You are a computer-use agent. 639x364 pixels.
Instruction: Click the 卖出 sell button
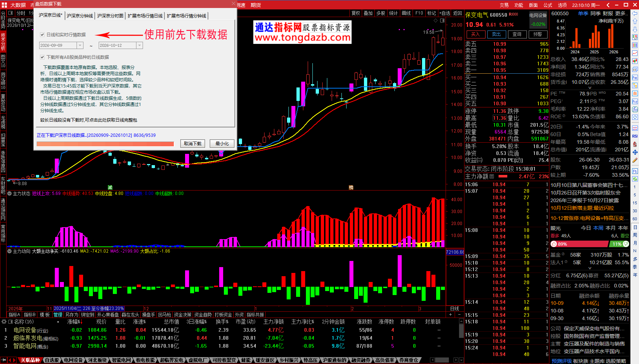tap(496, 34)
